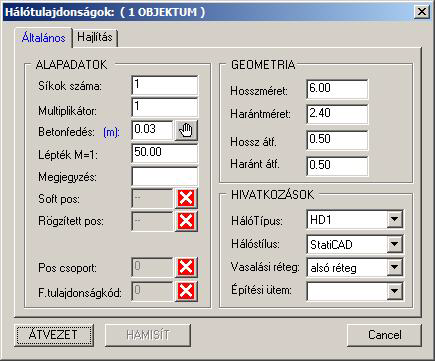Click the Hosszméret field showing 6.00
The width and height of the screenshot is (435, 361).
[337, 89]
